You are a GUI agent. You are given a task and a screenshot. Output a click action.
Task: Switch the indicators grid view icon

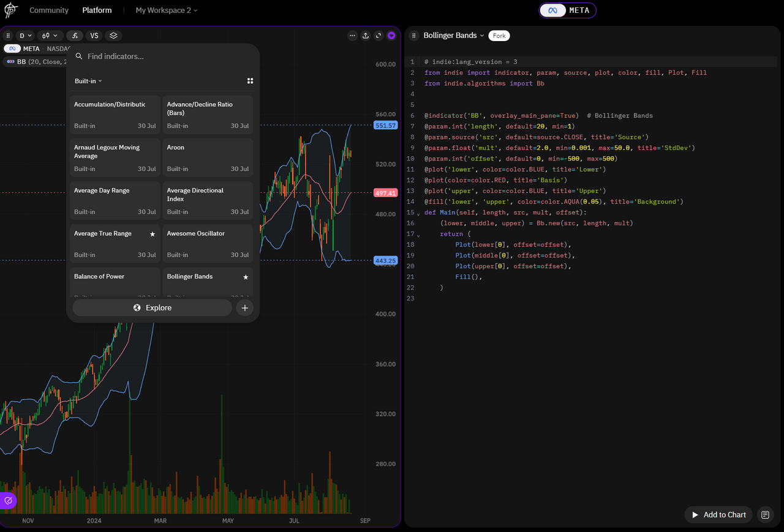pyautogui.click(x=250, y=81)
